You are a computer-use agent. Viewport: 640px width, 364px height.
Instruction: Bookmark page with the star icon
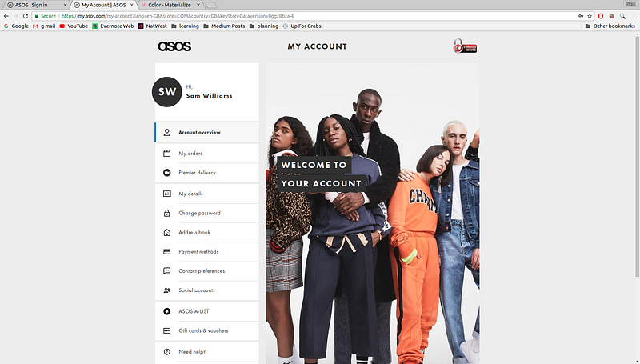pyautogui.click(x=590, y=16)
